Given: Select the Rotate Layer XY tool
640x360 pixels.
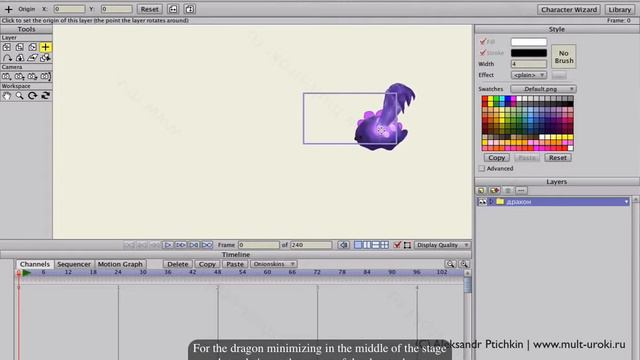Looking at the screenshot, I should [19, 58].
